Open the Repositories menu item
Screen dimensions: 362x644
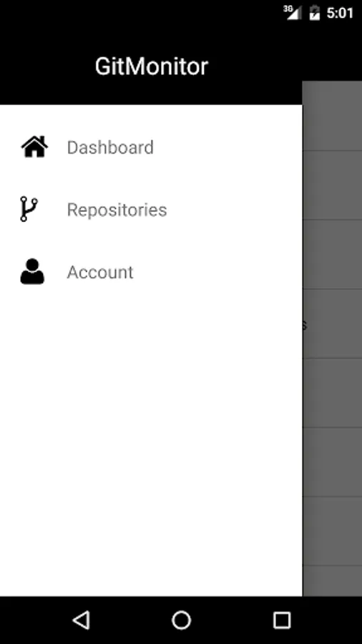coord(151,210)
